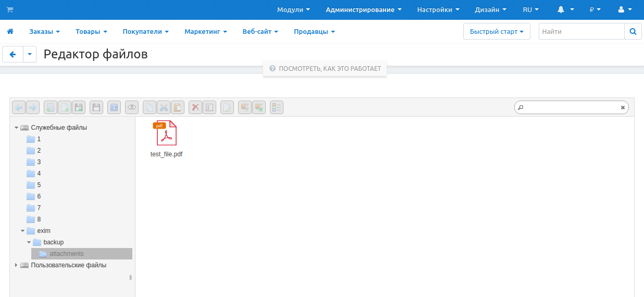The height and width of the screenshot is (297, 644).
Task: Click the new folder toolbar icon
Action: pyautogui.click(x=51, y=107)
